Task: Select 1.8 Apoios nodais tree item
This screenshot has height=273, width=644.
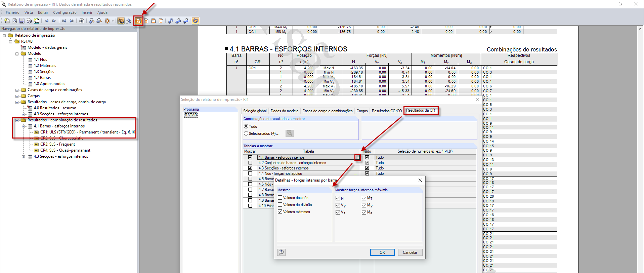Action: coord(49,84)
